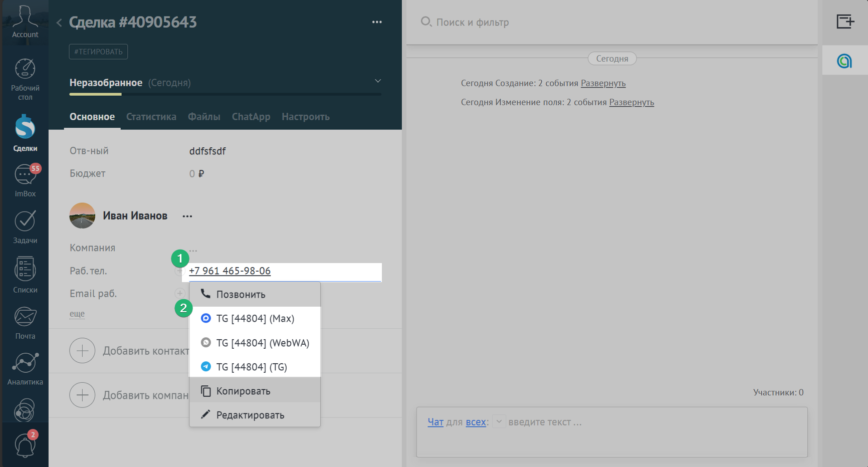Expand the Неразобранное stage dropdown
This screenshot has width=868, height=467.
point(378,81)
